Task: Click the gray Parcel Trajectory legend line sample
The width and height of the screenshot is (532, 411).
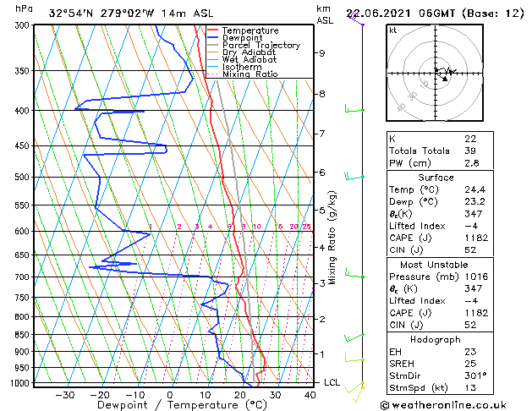Action: [213, 45]
